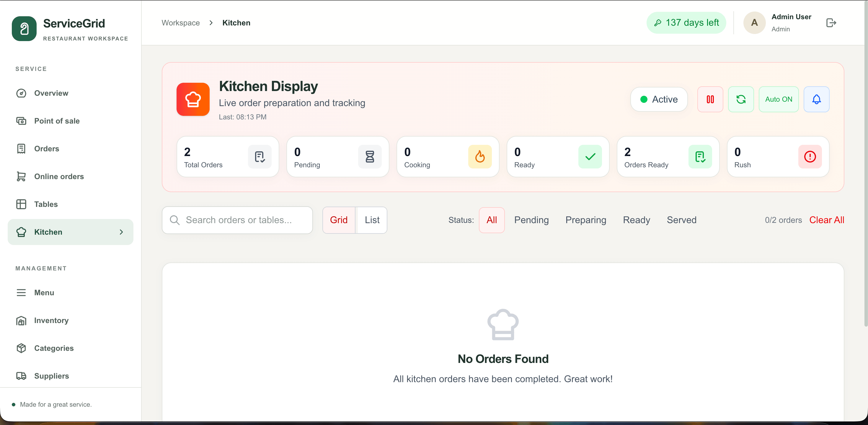
Task: Open Orders in the sidebar
Action: [71, 149]
